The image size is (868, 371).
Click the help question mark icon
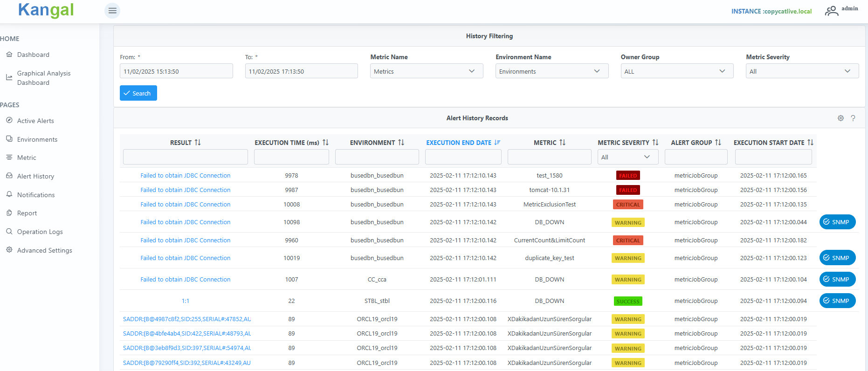tap(853, 118)
